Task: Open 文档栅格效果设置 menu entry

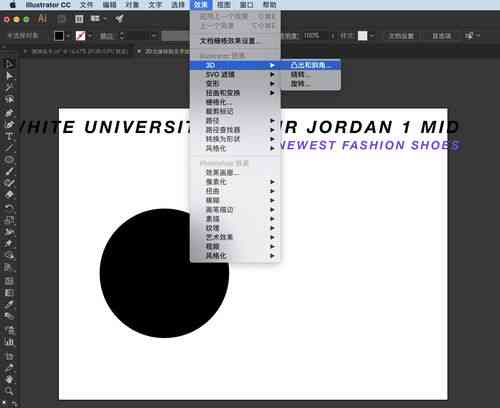Action: pos(235,41)
